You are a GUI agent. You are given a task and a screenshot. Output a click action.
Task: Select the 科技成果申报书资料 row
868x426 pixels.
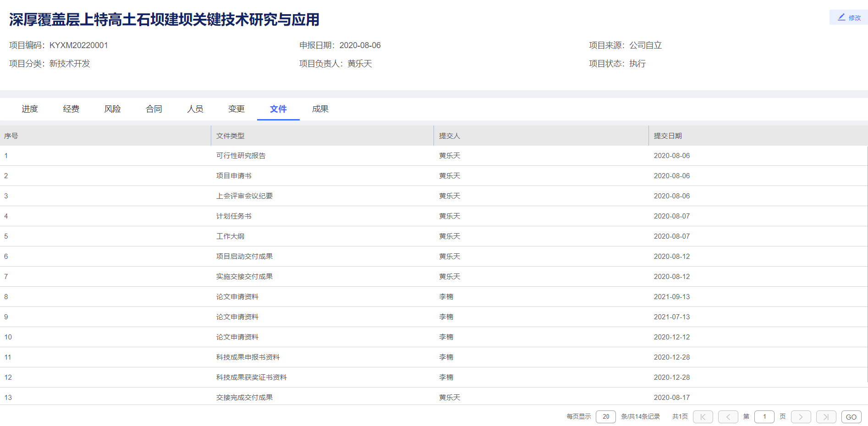coord(434,357)
